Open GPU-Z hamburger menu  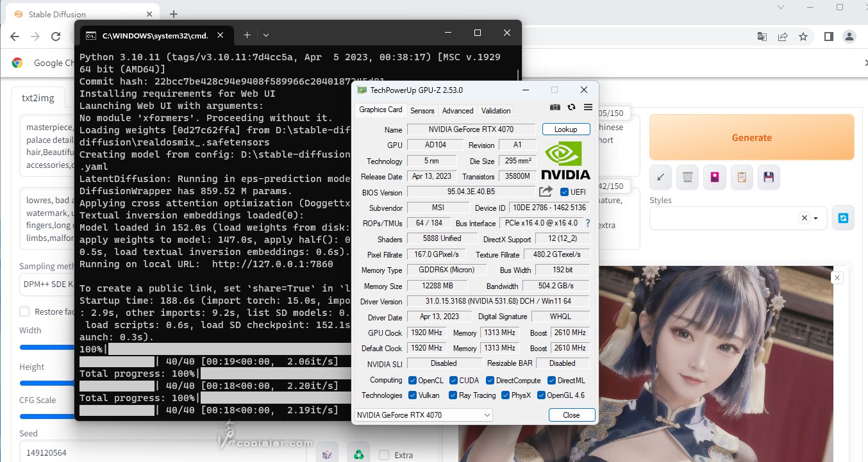588,108
